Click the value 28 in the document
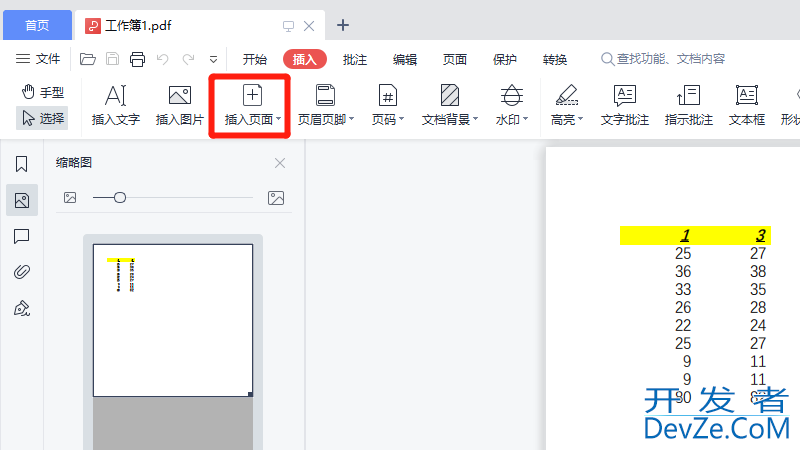This screenshot has width=800, height=450. (758, 307)
